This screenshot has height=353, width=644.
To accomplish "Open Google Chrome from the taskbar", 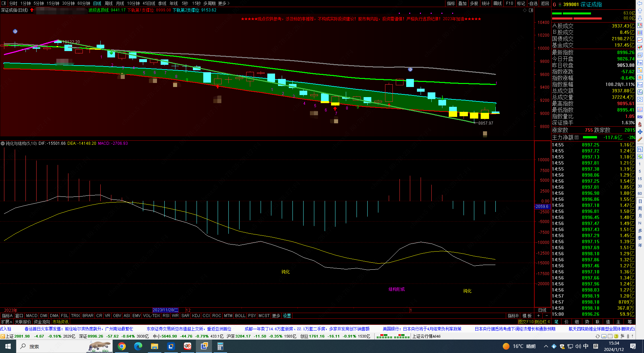I will click(x=122, y=346).
